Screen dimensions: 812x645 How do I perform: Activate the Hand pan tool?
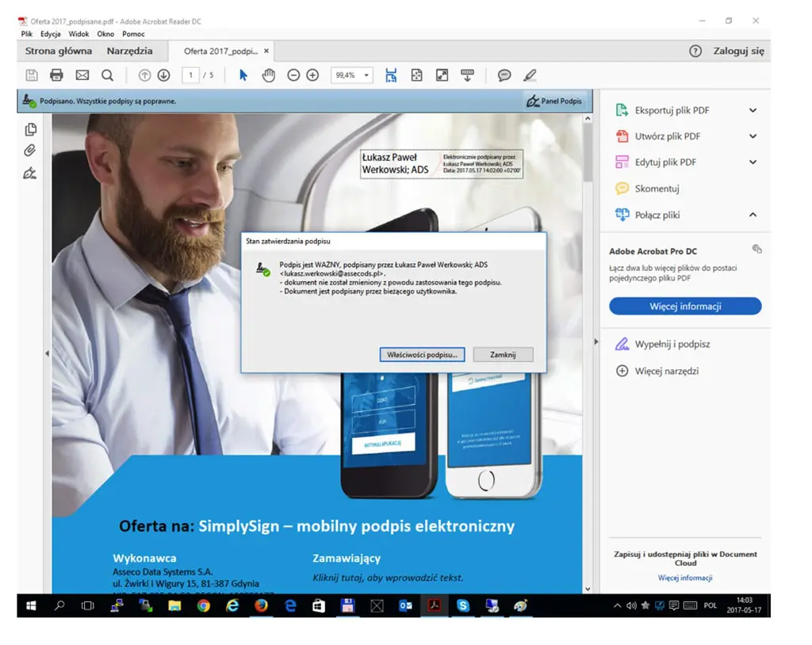[x=268, y=75]
